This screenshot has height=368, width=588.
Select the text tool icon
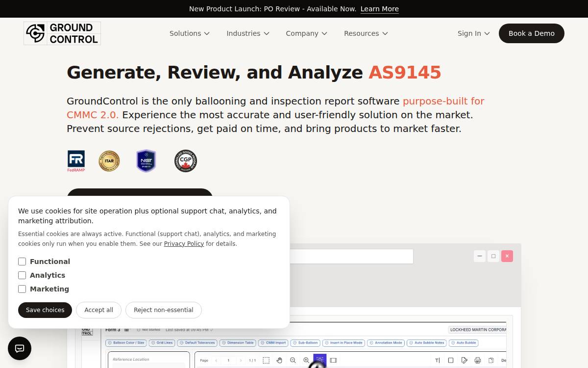(438, 360)
